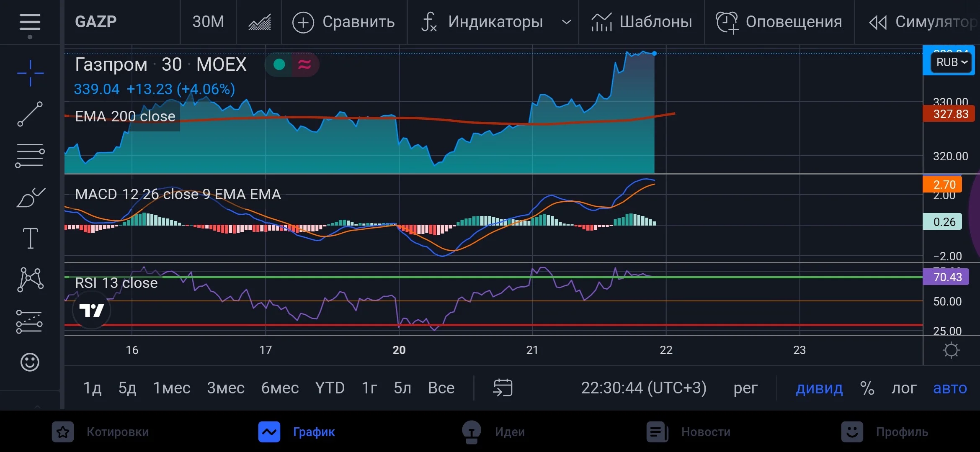Select the MACD 12 26 close legend
The height and width of the screenshot is (452, 980).
coord(178,194)
